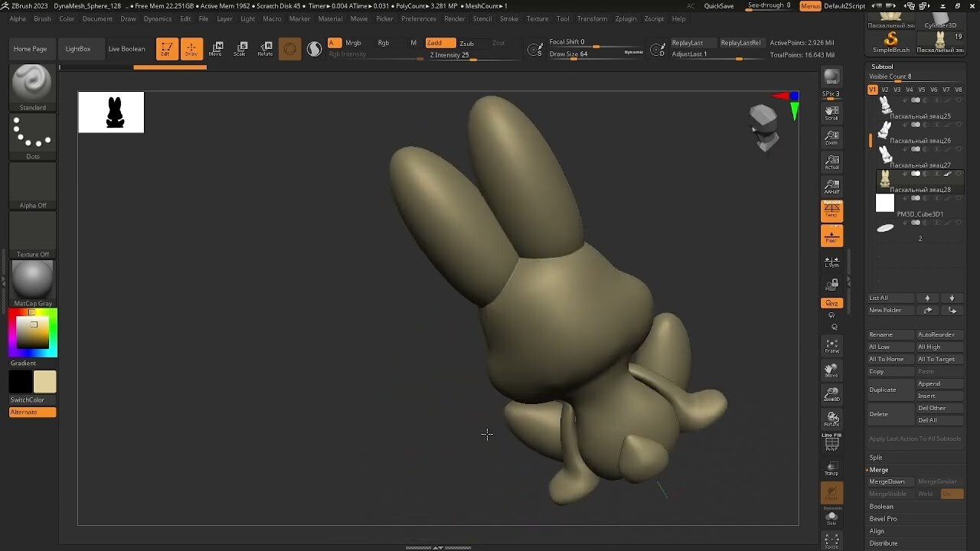Screen dimensions: 980x551
Task: Toggle Zadd sculpting mode
Action: tap(439, 43)
